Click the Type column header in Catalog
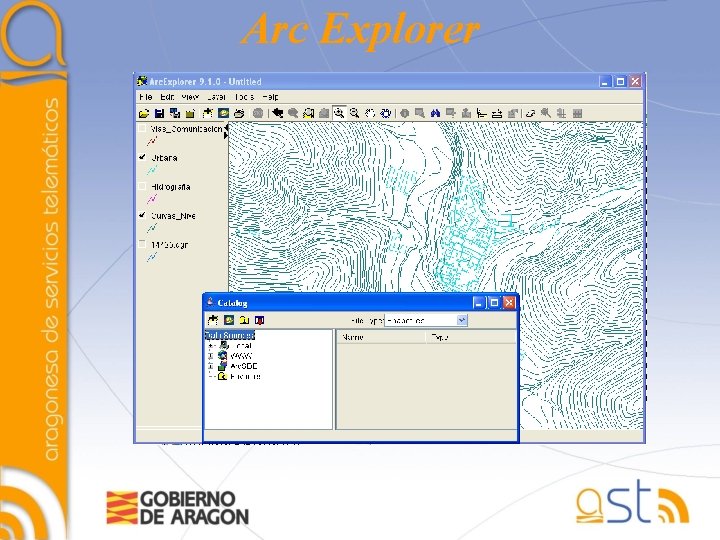The image size is (720, 540). (471, 337)
